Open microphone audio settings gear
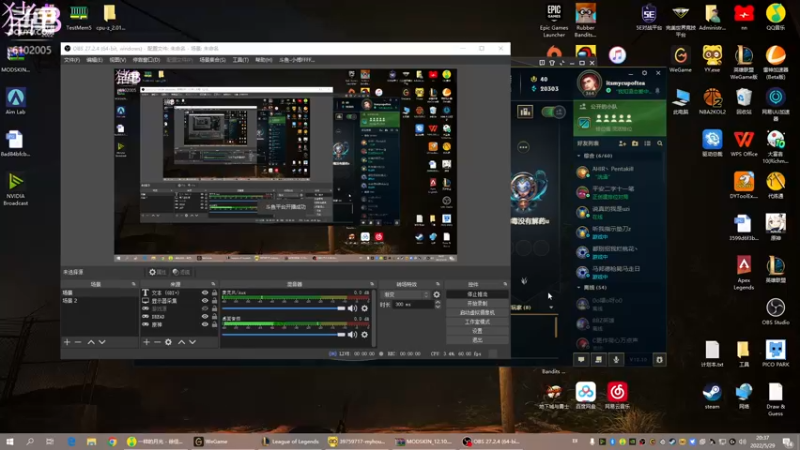Viewport: 800px width, 450px height. click(x=365, y=308)
